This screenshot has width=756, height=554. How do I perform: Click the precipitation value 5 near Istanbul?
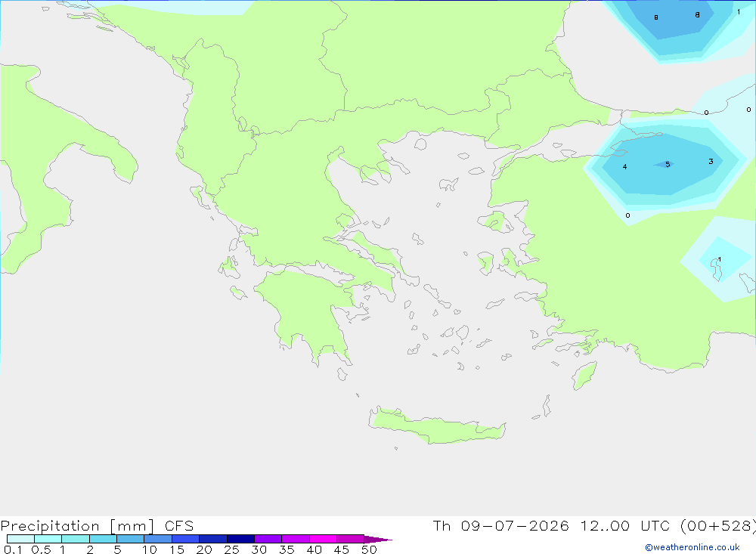click(668, 165)
